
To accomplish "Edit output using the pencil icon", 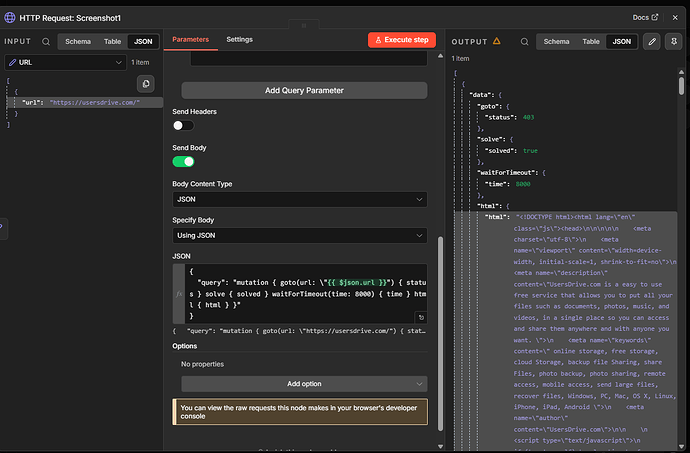I will point(652,42).
